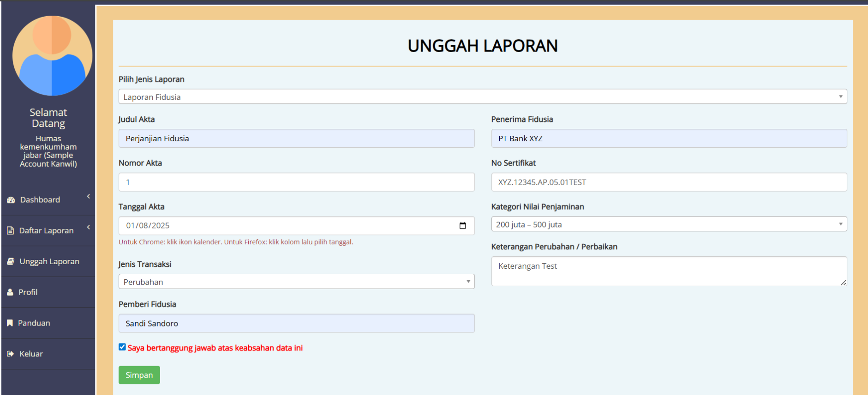This screenshot has width=868, height=398.
Task: Click the Keterangan Perubahan text area
Action: 669,271
